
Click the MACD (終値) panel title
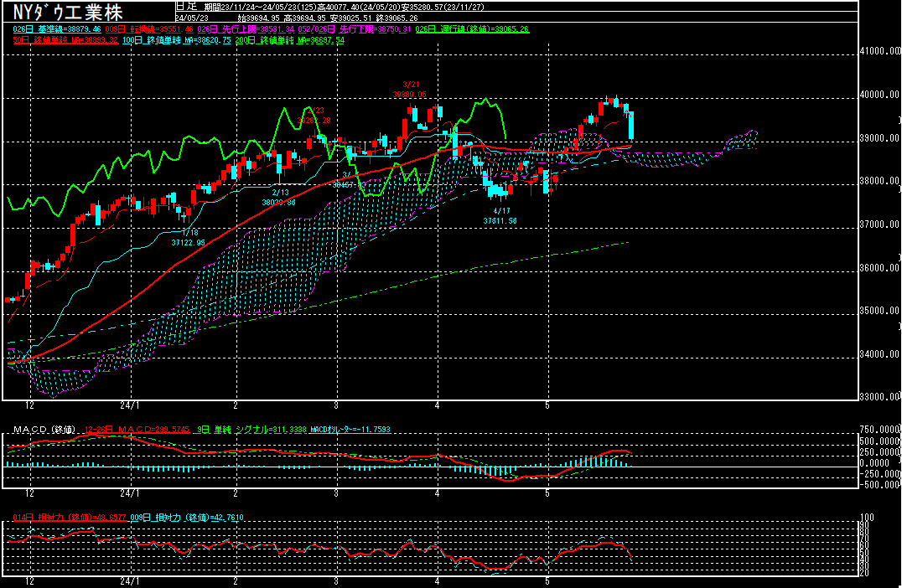pyautogui.click(x=44, y=430)
